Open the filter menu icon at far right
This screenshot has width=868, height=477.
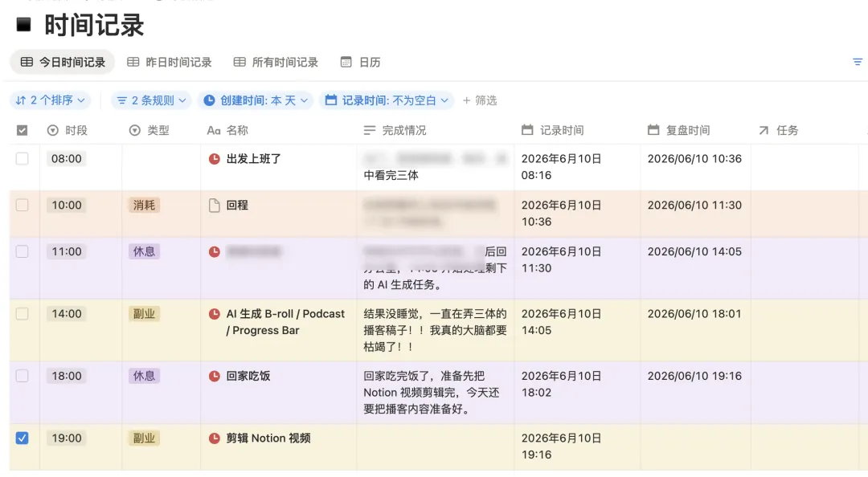pos(858,62)
